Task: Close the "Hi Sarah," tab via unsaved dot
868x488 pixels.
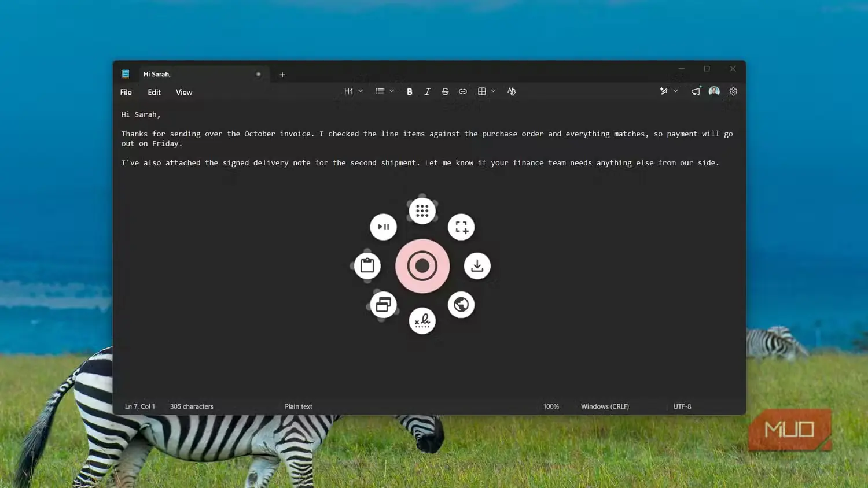Action: [x=258, y=74]
